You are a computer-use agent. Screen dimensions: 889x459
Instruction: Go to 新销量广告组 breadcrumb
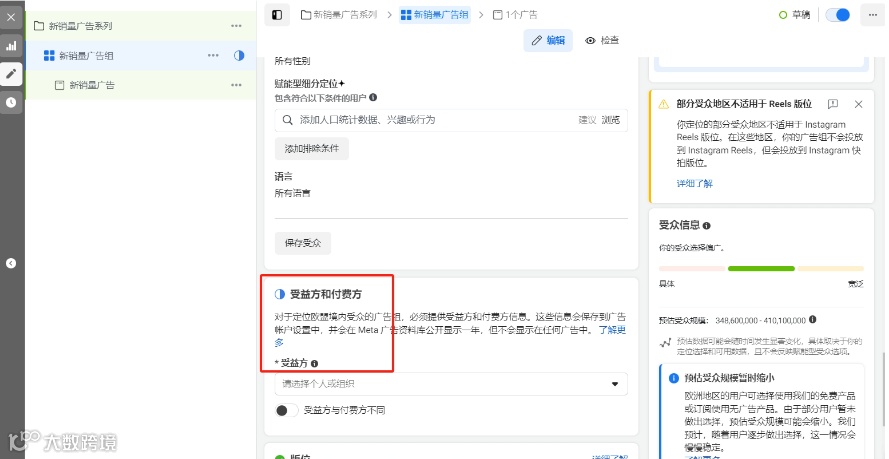[435, 15]
